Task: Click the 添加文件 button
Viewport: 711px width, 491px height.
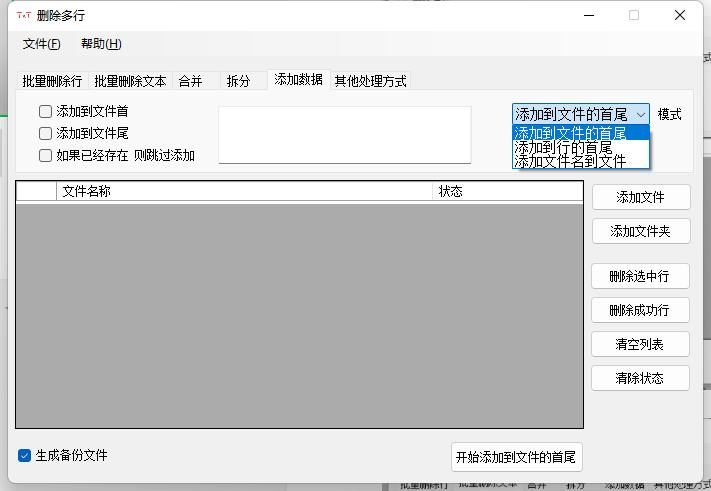Action: (x=641, y=197)
